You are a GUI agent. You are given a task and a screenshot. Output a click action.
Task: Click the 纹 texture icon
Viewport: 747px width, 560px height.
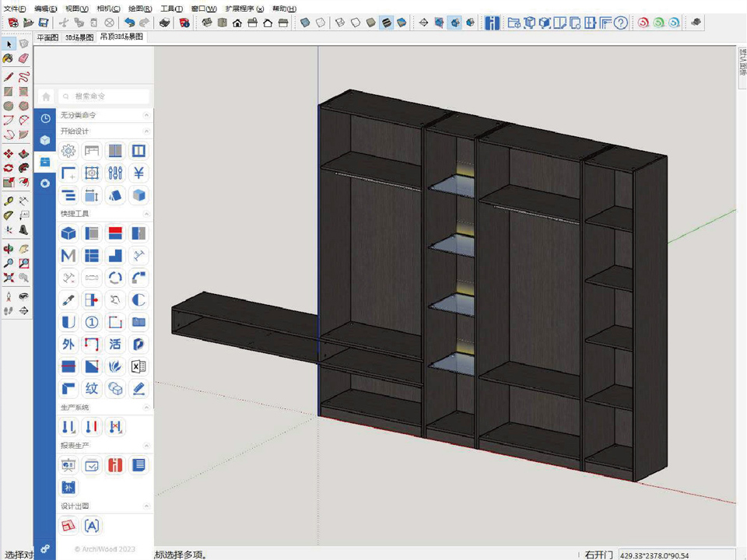tap(92, 389)
